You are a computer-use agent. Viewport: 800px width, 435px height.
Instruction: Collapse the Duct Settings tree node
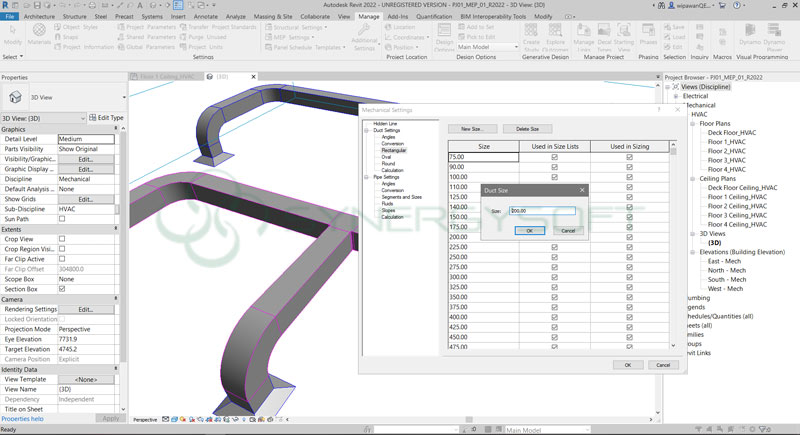tap(367, 131)
